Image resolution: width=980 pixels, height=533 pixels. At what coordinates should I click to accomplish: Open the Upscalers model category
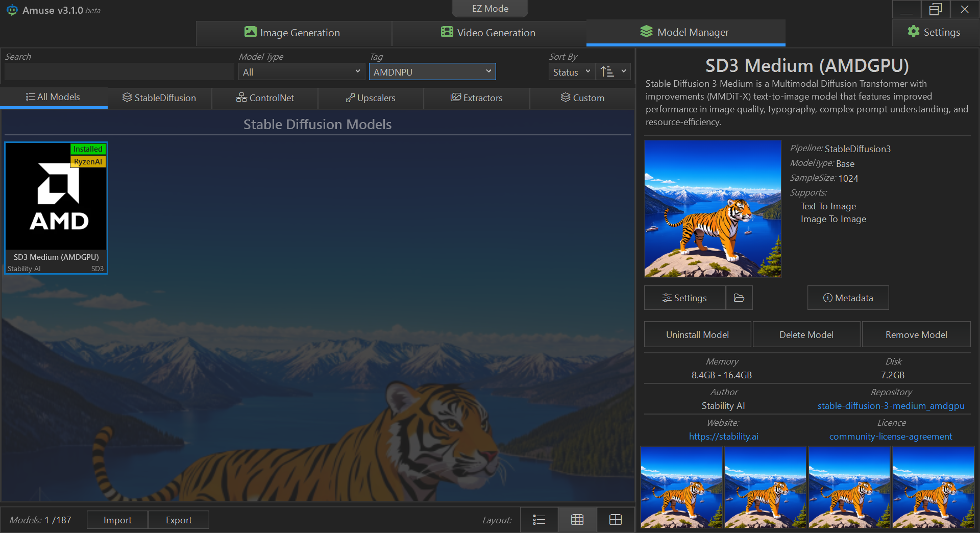(351, 98)
